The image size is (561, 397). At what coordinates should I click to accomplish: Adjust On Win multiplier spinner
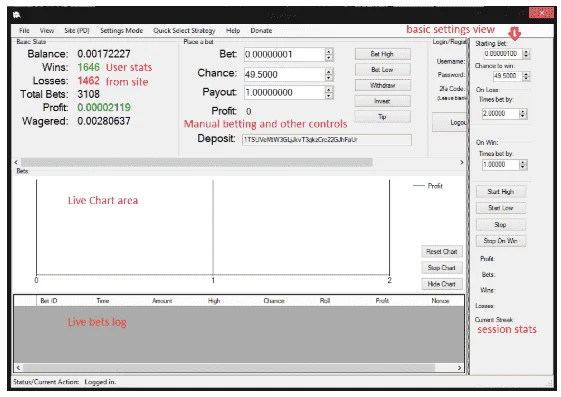click(x=523, y=165)
